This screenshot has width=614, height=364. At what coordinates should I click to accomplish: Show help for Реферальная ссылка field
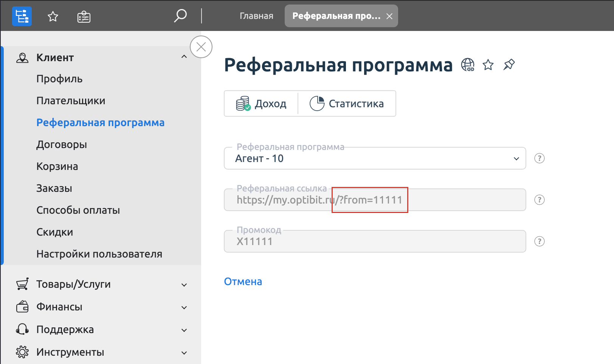point(540,200)
